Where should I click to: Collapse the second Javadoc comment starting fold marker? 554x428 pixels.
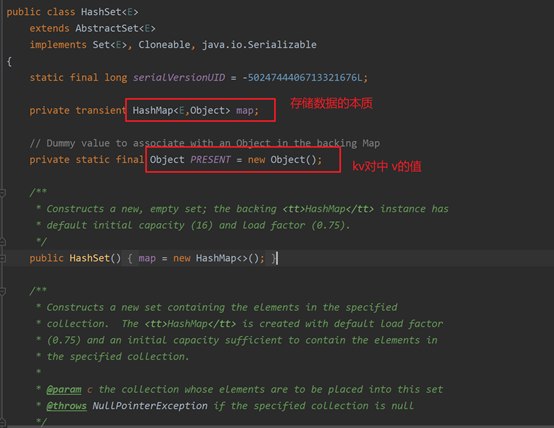pos(2,291)
